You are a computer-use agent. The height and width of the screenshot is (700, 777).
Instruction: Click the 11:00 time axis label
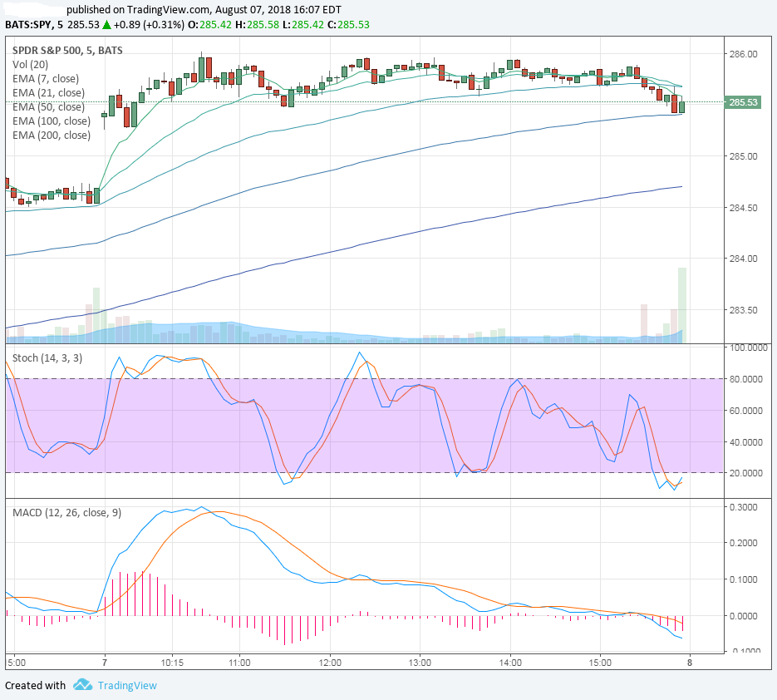point(239,663)
